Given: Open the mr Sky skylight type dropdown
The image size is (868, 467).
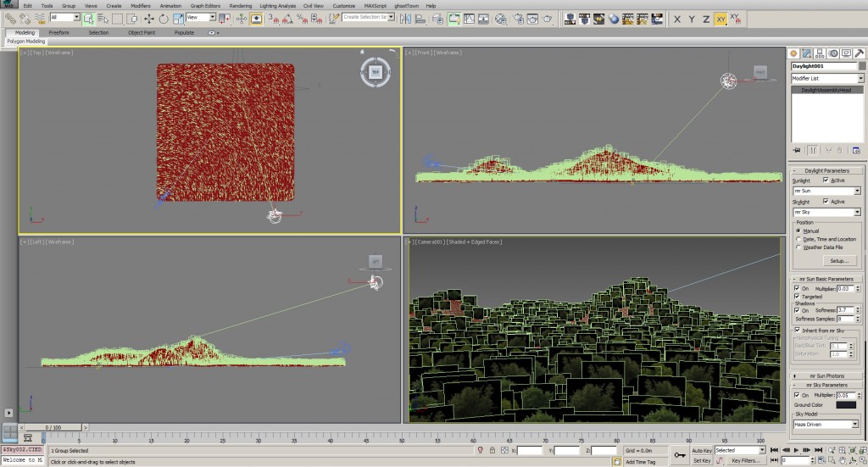Looking at the screenshot, I should pyautogui.click(x=827, y=212).
